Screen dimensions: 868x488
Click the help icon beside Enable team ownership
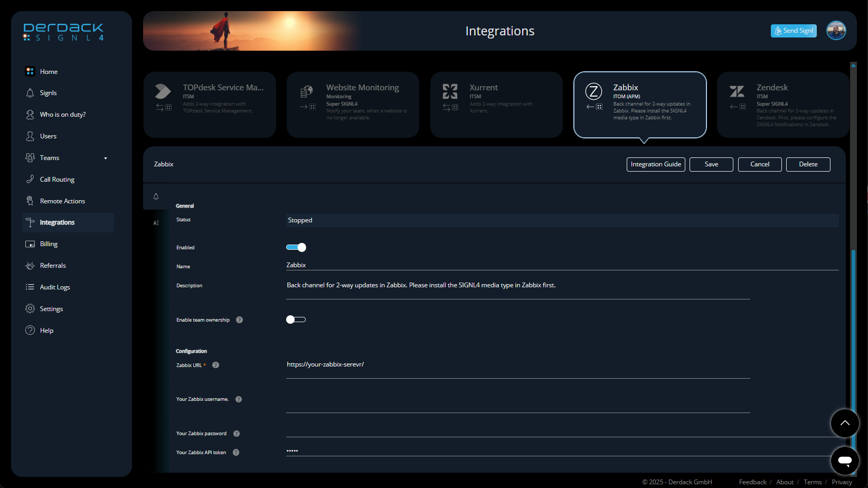point(239,320)
